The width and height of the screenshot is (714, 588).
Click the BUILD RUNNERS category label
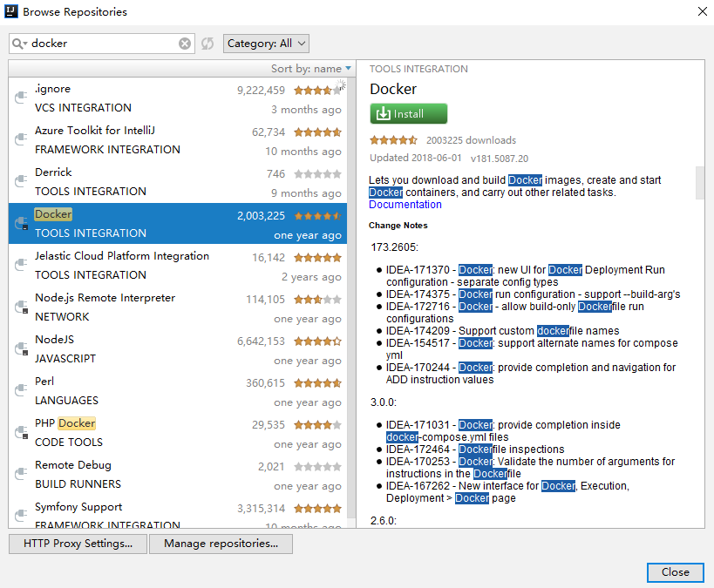(x=78, y=484)
